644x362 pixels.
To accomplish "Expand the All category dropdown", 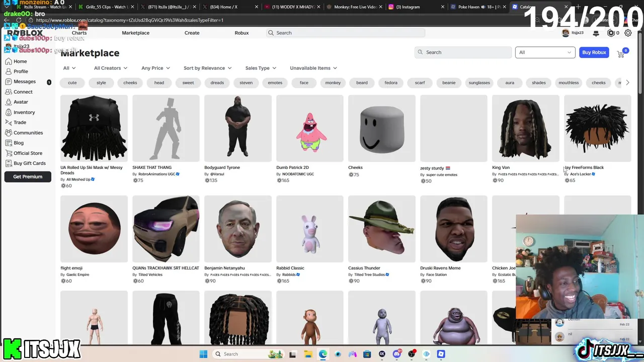I will [69, 68].
